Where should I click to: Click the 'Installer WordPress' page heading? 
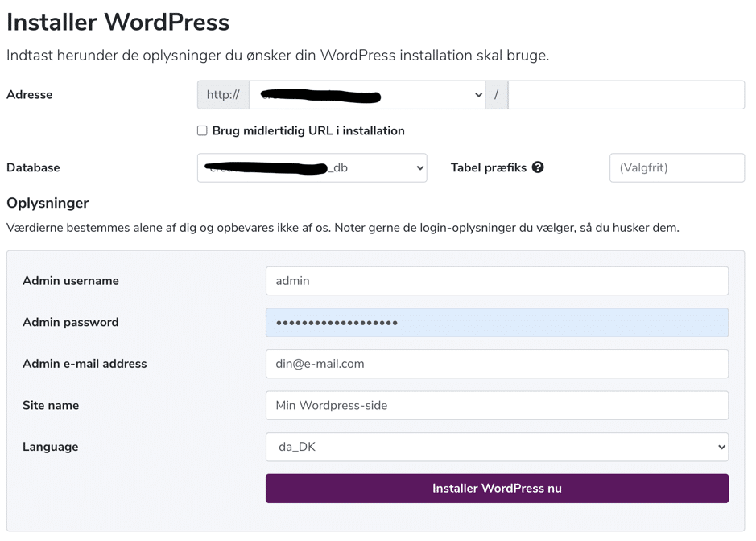118,23
